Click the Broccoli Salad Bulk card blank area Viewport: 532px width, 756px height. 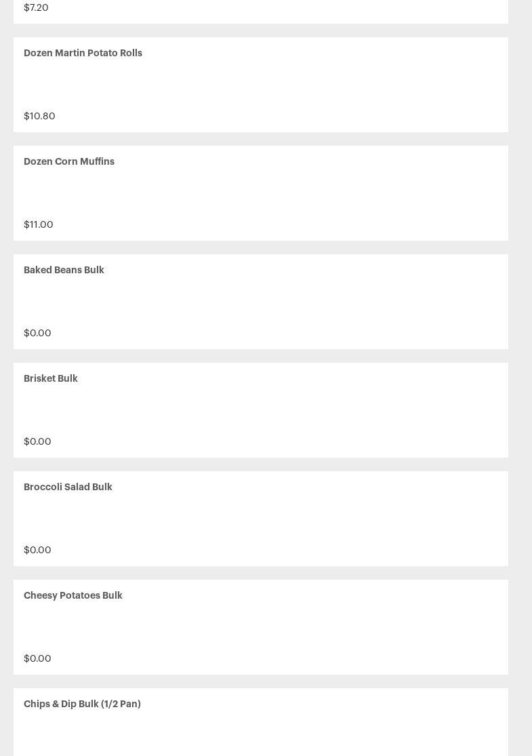pos(261,518)
